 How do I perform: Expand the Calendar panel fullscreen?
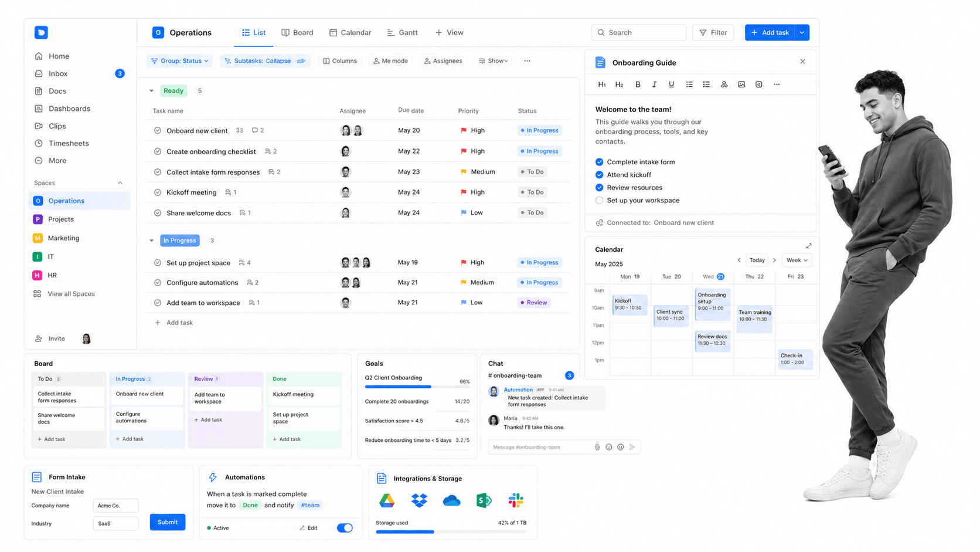[x=809, y=246]
